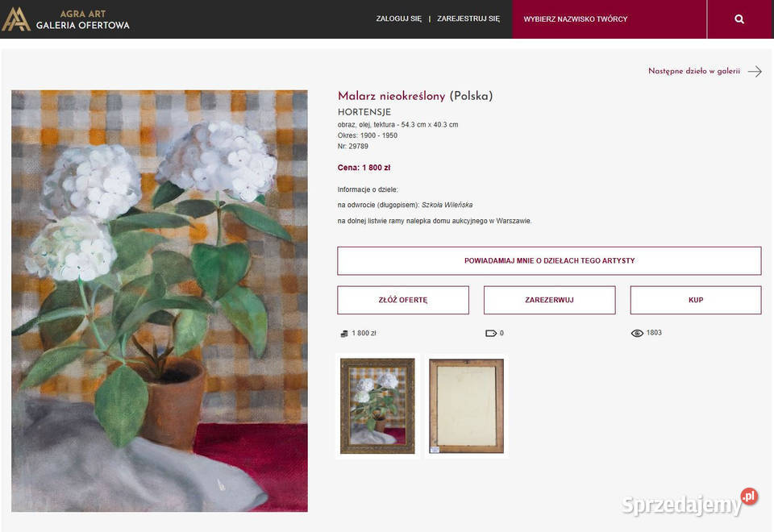
Task: Click the eye views counter icon
Action: [637, 333]
